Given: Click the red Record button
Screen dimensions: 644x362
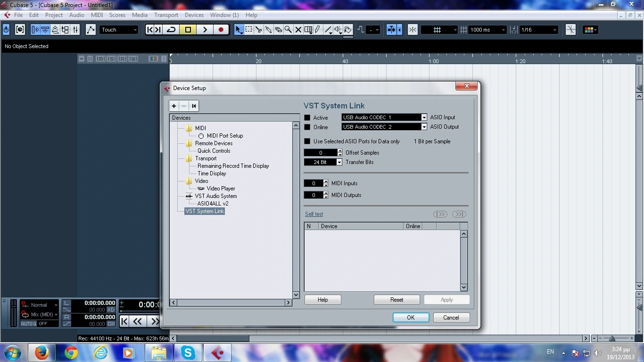Looking at the screenshot, I should (x=221, y=30).
